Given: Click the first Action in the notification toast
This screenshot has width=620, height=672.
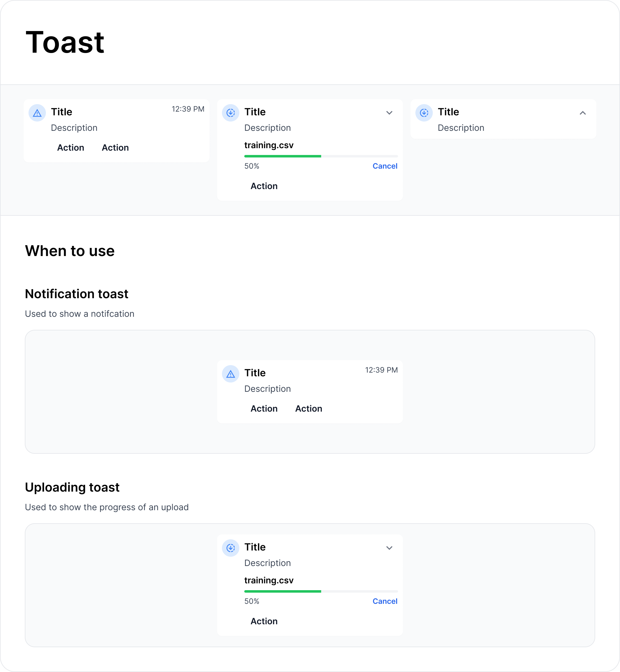Looking at the screenshot, I should (x=70, y=148).
